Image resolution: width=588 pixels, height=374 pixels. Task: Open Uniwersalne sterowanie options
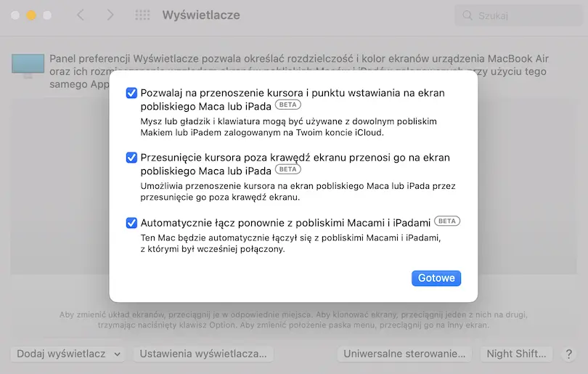[404, 354]
